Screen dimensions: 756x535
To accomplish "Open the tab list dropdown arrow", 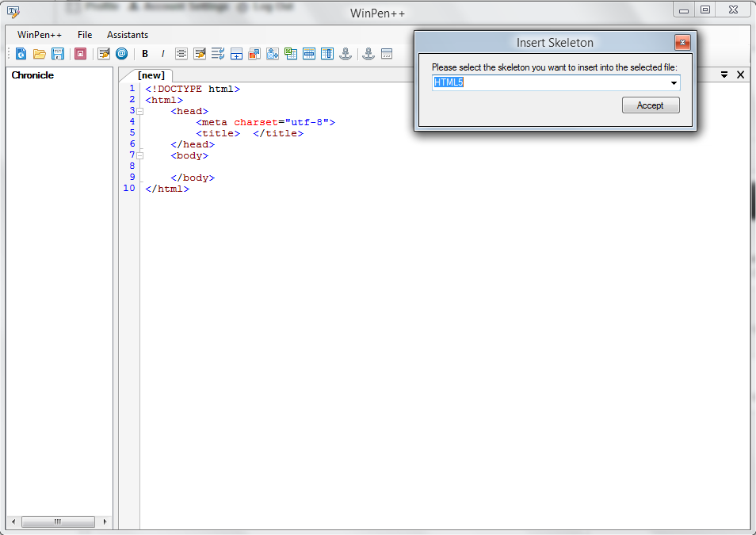I will [x=724, y=75].
